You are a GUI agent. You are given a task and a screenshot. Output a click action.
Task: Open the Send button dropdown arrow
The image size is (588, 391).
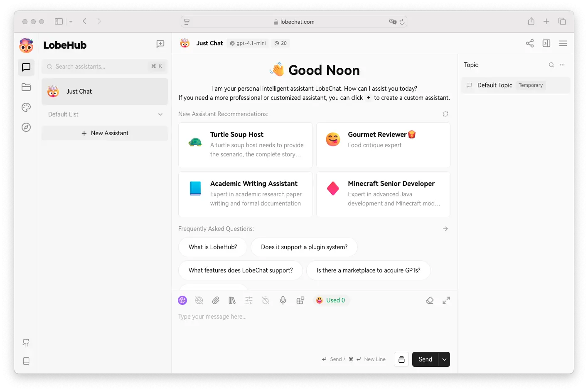(444, 359)
